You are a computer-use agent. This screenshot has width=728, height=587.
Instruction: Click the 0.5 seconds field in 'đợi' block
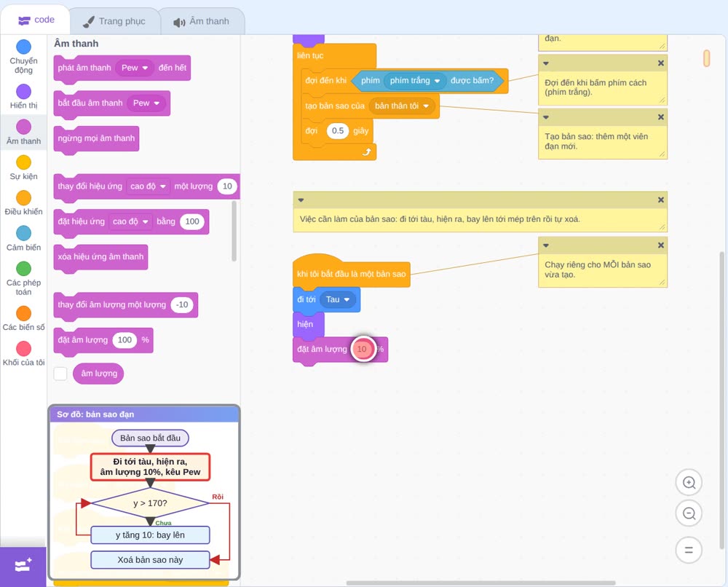[x=338, y=131]
